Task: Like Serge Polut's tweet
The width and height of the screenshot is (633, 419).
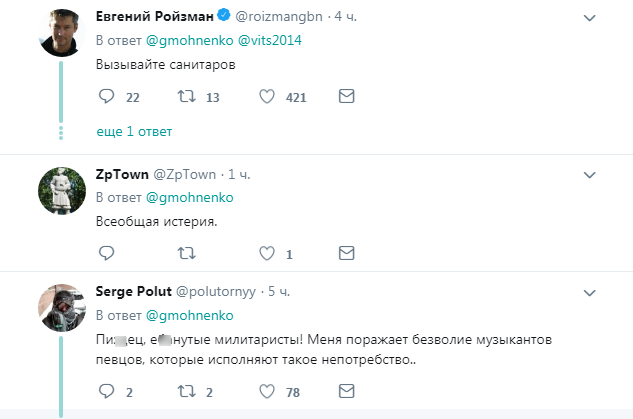Action: tap(267, 392)
